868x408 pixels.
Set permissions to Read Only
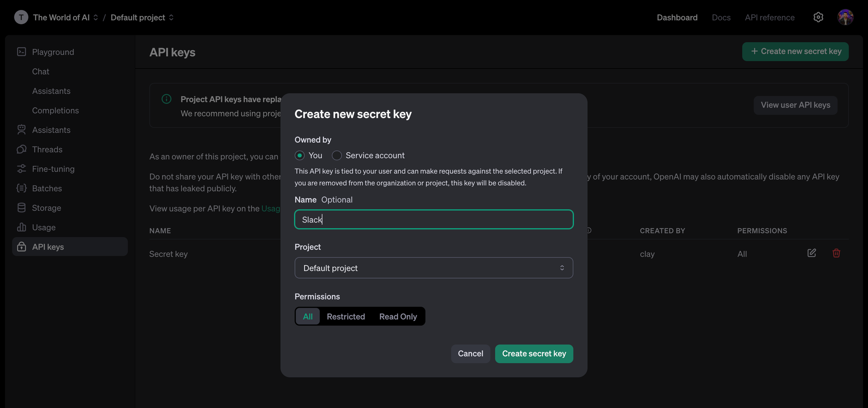pos(398,316)
